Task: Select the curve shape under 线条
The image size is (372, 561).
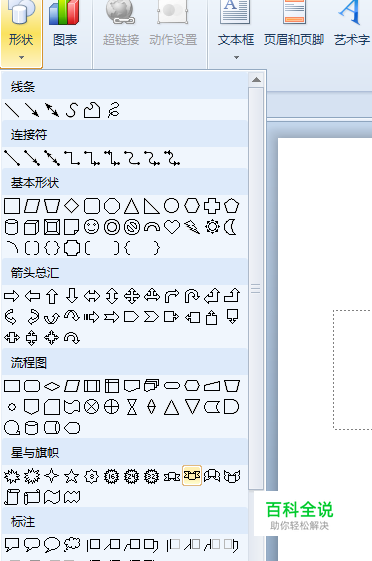Action: pyautogui.click(x=72, y=110)
